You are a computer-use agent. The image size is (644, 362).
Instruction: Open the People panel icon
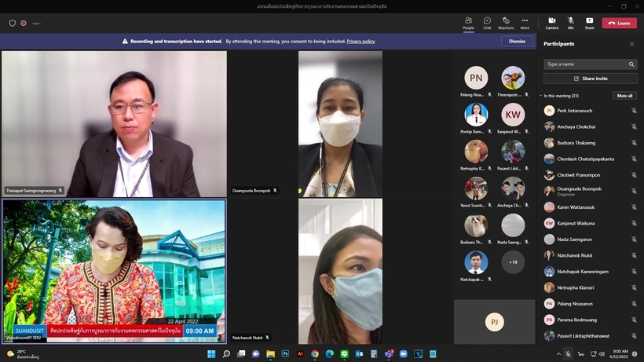[x=468, y=23]
